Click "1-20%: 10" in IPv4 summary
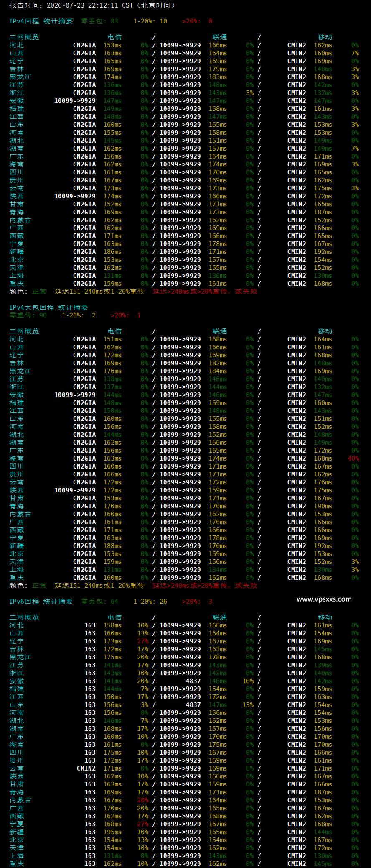This screenshot has width=371, height=868. 150,21
